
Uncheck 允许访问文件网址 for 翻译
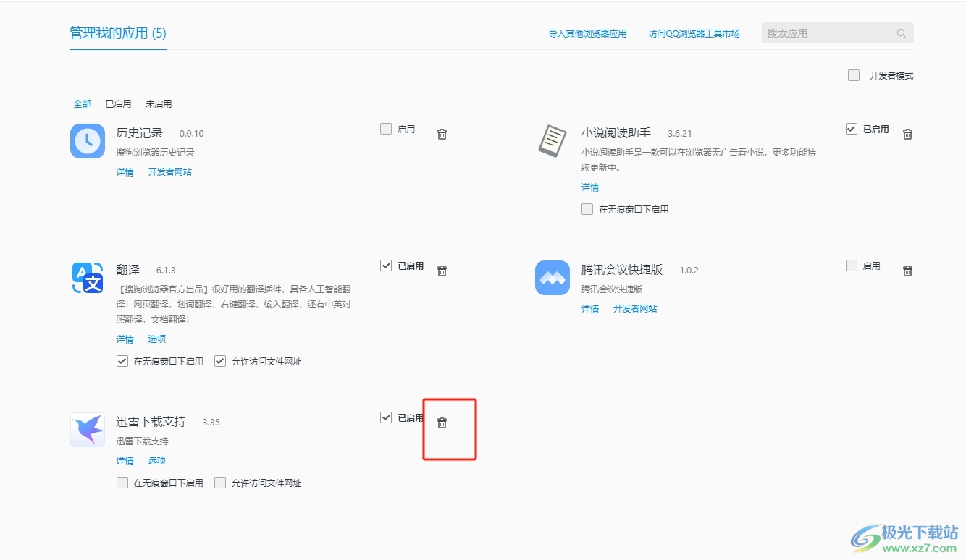(220, 361)
